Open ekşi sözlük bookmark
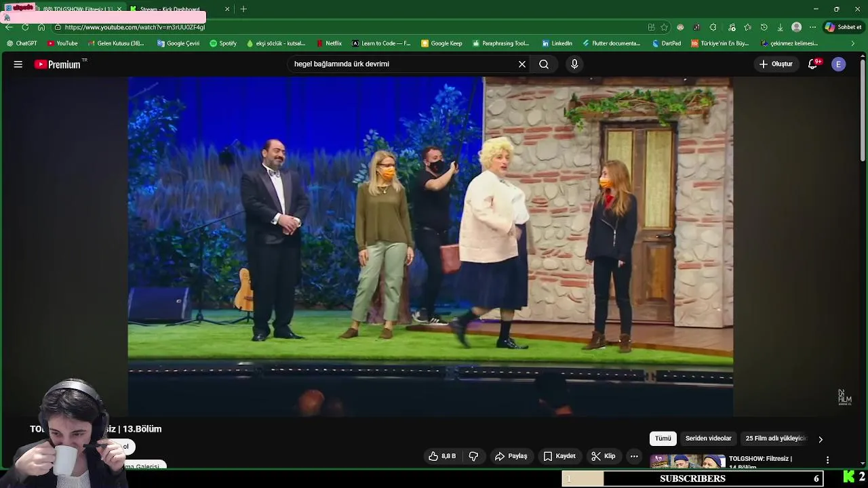Screen dimensions: 868x488 tap(276, 43)
